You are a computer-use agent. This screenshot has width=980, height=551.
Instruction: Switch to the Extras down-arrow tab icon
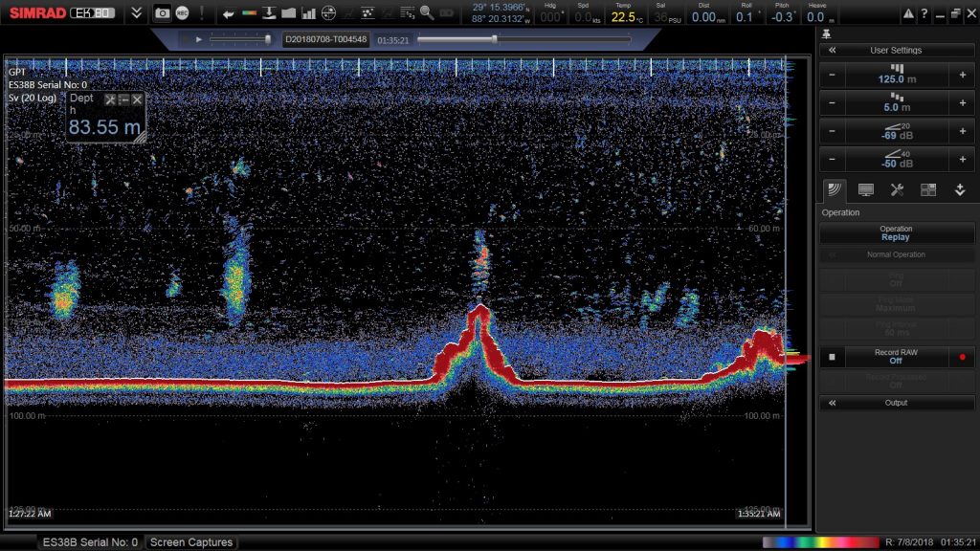pyautogui.click(x=960, y=190)
